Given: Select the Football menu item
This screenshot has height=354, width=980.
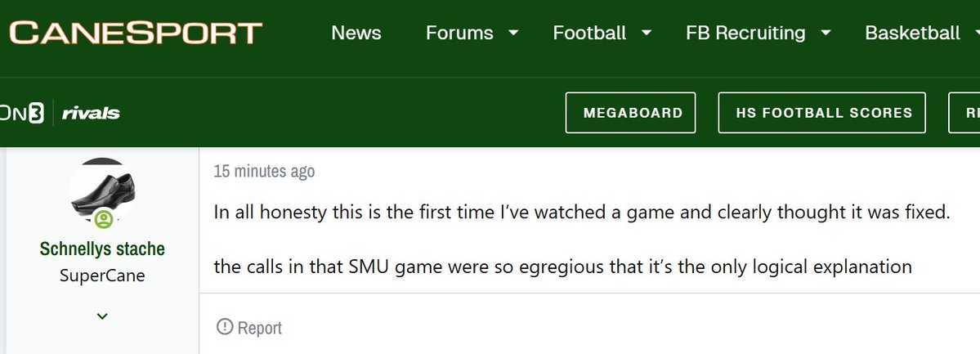Looking at the screenshot, I should [x=589, y=34].
